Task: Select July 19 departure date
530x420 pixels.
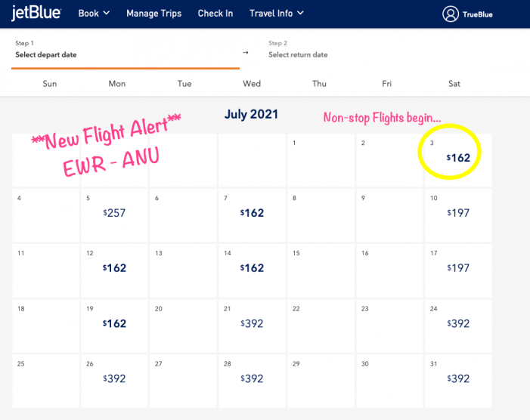Action: (115, 323)
